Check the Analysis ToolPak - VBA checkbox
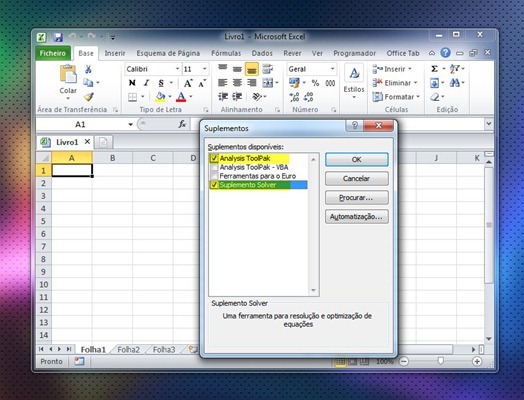Image resolution: width=524 pixels, height=400 pixels. point(214,167)
